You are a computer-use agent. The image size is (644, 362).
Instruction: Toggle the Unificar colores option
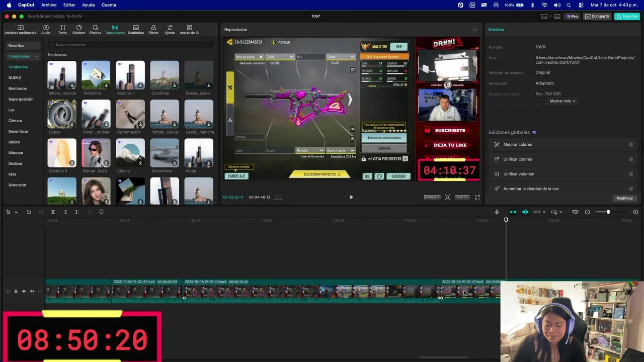(x=631, y=159)
